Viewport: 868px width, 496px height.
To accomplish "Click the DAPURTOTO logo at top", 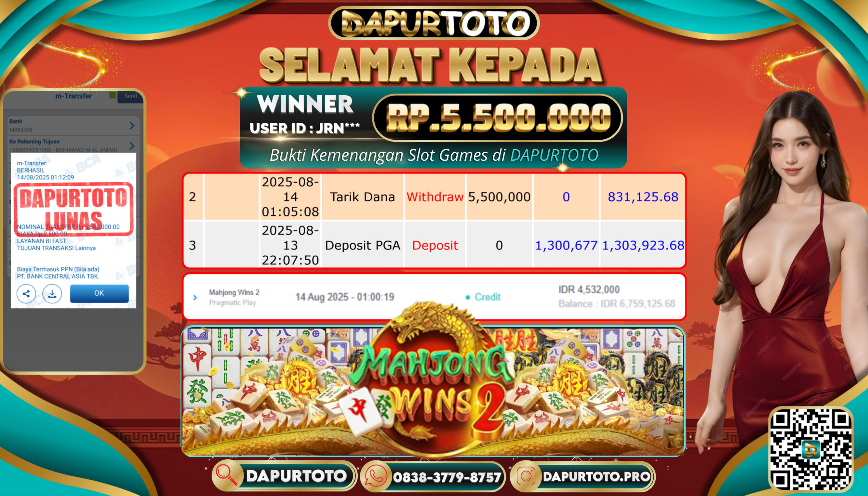I will point(434,23).
